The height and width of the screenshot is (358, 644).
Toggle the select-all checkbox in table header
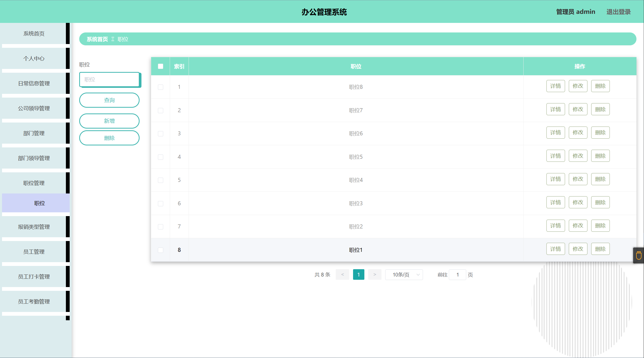pyautogui.click(x=160, y=66)
